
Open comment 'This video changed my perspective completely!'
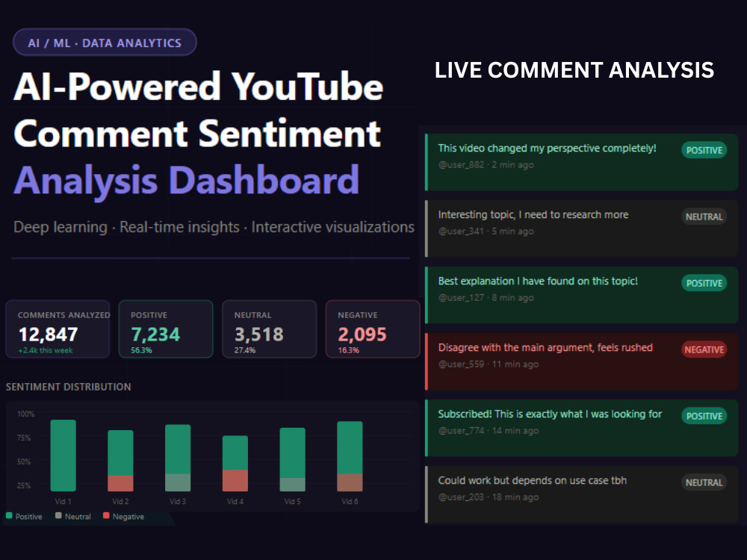pyautogui.click(x=581, y=162)
